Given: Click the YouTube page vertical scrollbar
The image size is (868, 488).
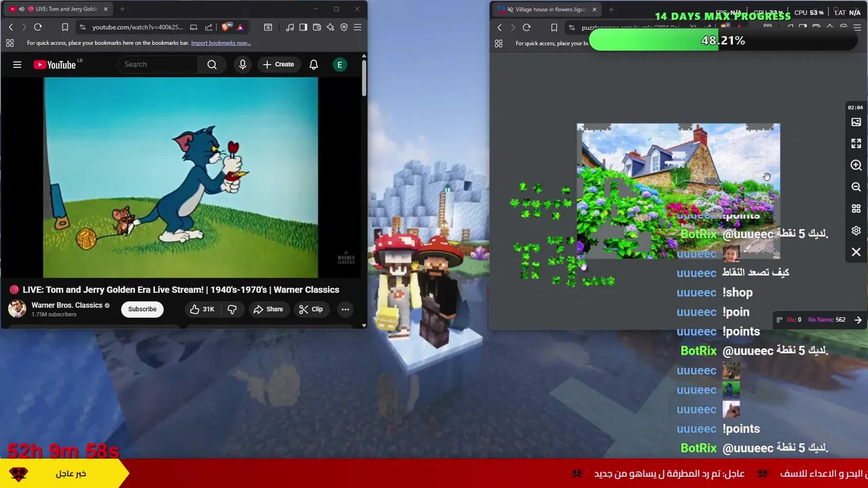Looking at the screenshot, I should click(x=363, y=78).
